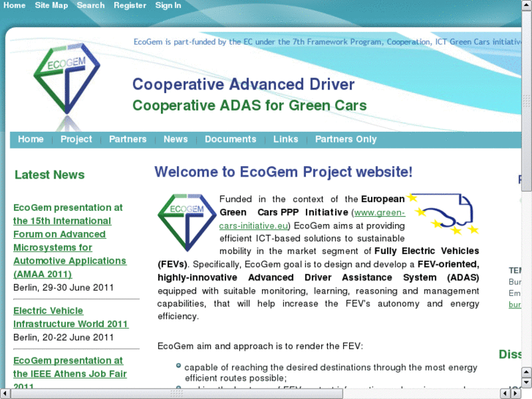Image resolution: width=532 pixels, height=399 pixels.
Task: Open the Links menu item
Action: [x=285, y=139]
